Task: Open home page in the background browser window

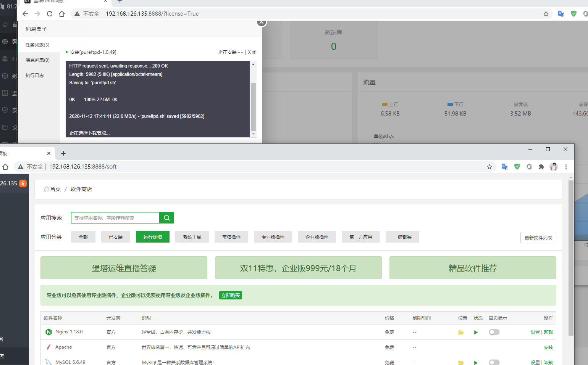Action: 62,14
